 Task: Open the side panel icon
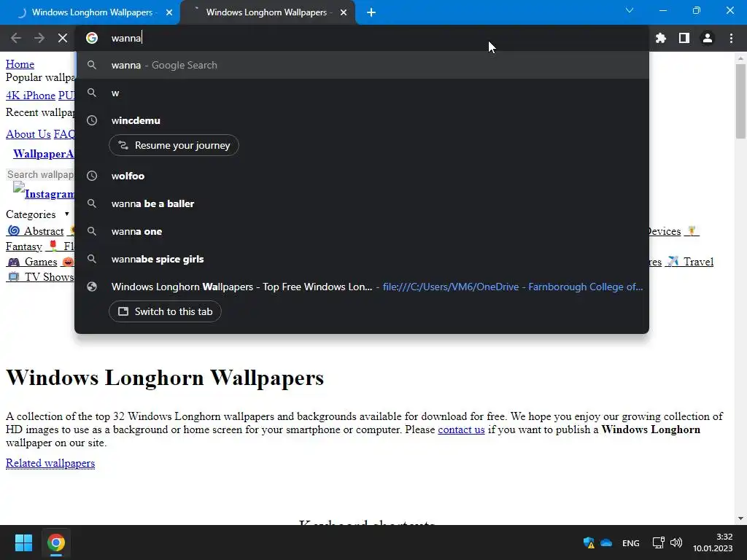(684, 38)
